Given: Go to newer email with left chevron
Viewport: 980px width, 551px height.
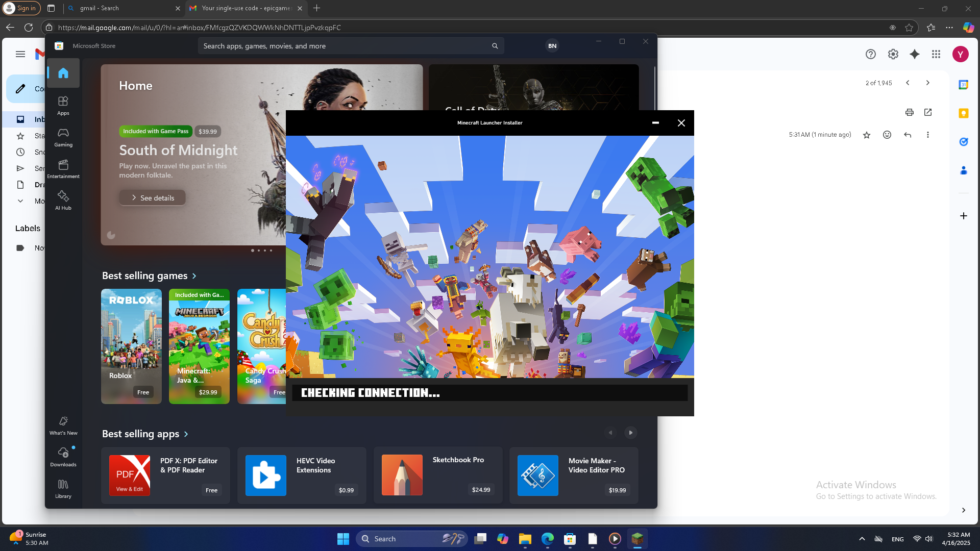Looking at the screenshot, I should tap(908, 83).
